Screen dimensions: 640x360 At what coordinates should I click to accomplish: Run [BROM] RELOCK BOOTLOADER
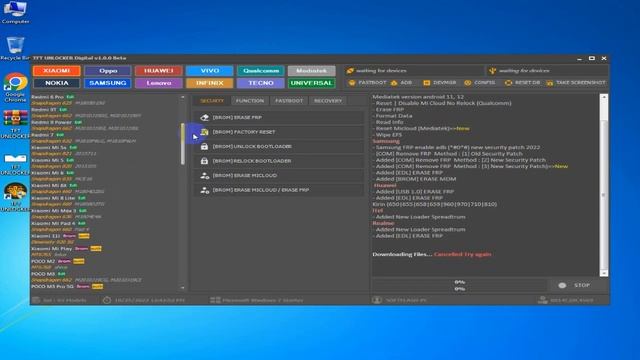click(278, 161)
